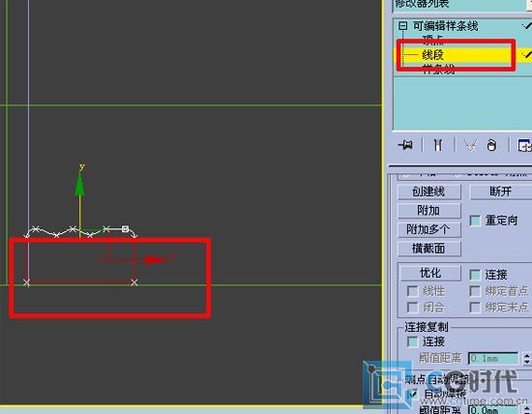Select the 可编辑样条线 stack entry

click(445, 26)
